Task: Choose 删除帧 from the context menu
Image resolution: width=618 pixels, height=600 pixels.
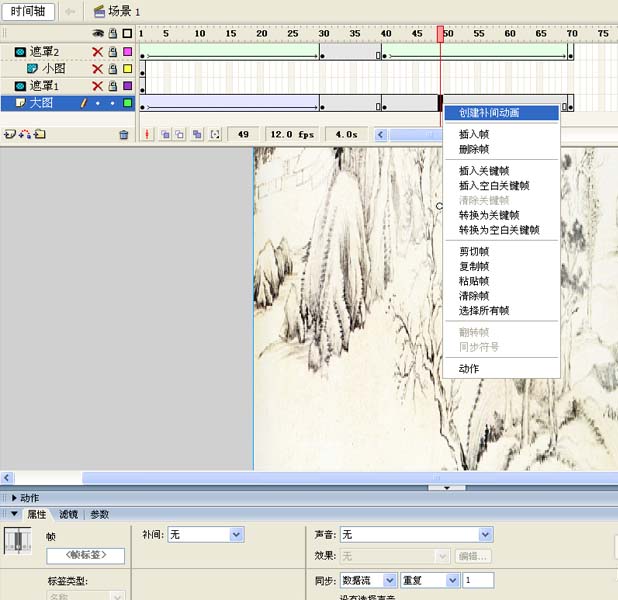Action: (x=501, y=149)
